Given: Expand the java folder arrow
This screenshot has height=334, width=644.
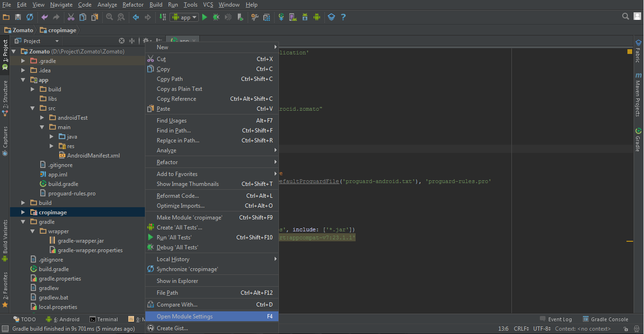Looking at the screenshot, I should pos(52,137).
